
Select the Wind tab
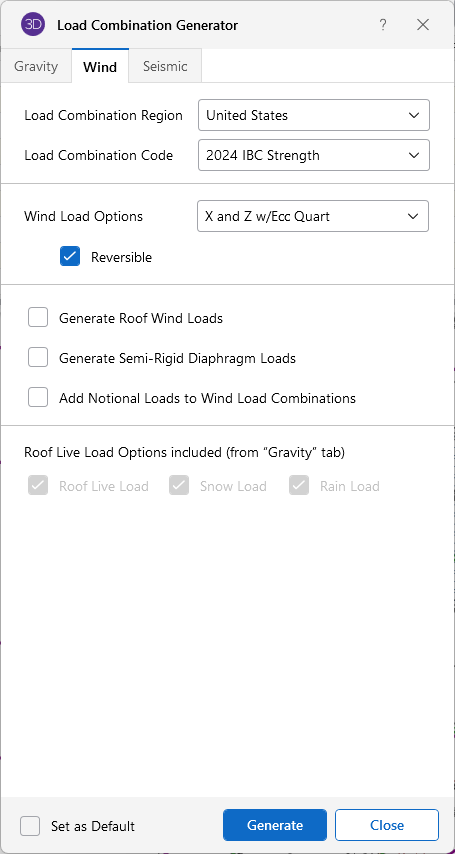[100, 66]
